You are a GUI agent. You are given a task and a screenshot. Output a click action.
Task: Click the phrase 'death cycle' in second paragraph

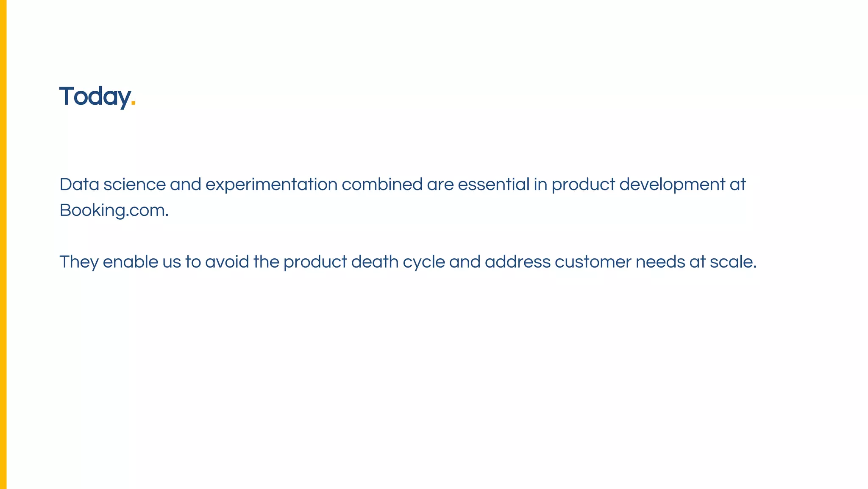(x=398, y=262)
